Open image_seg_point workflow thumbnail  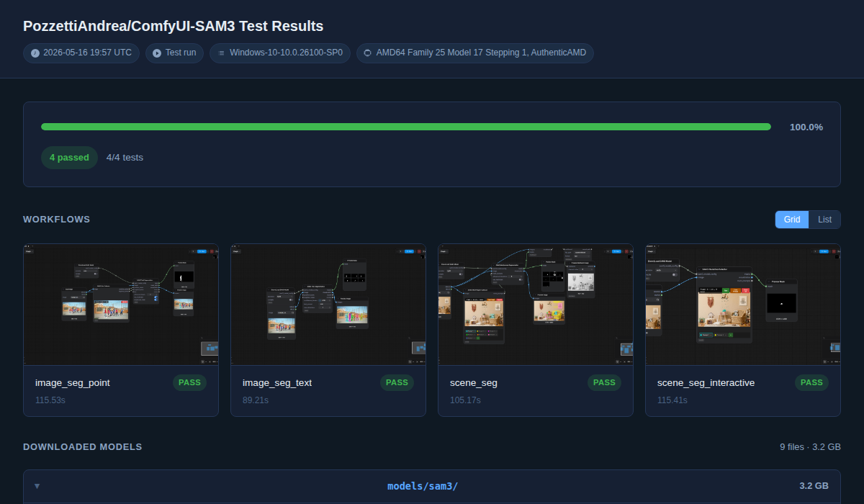121,305
